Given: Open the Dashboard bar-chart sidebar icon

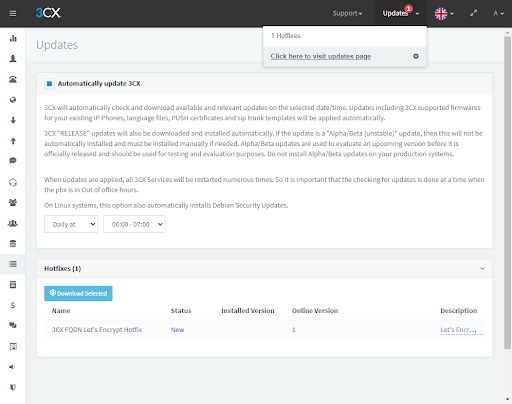Looking at the screenshot, I should click(13, 38).
